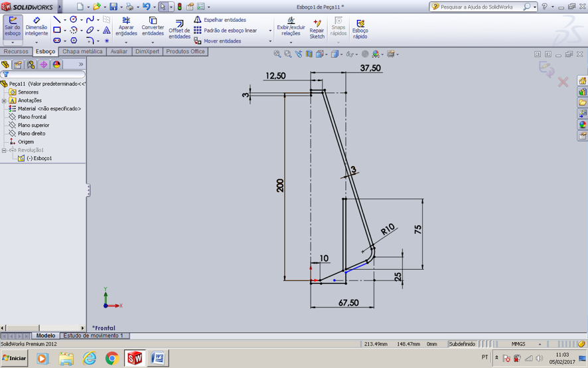This screenshot has width=588, height=368.
Task: Open the dropdown arrow next to Rectangle tool
Action: click(65, 31)
